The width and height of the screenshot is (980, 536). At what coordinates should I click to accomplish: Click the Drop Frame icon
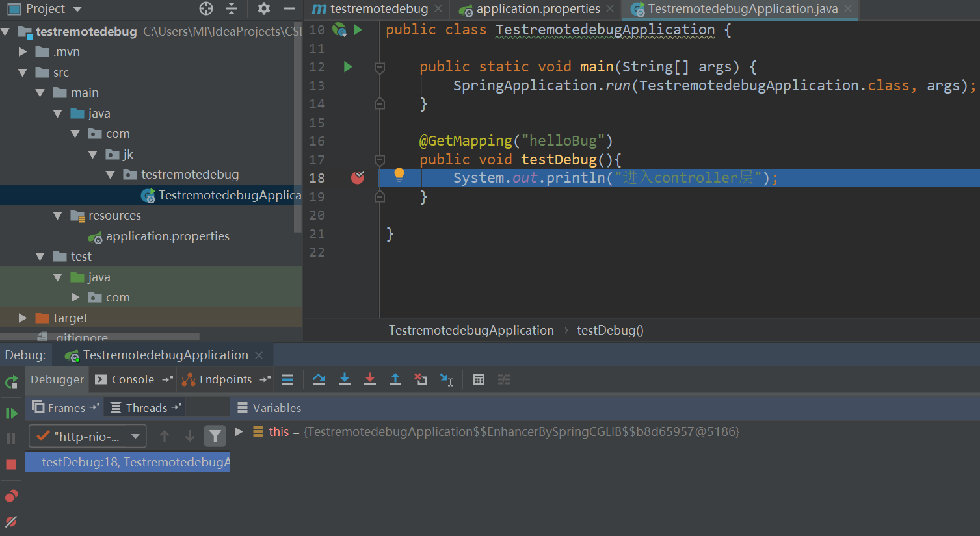(421, 379)
